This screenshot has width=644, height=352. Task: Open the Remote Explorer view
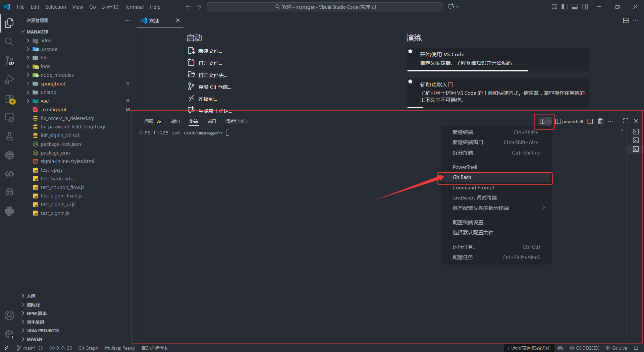[x=9, y=118]
